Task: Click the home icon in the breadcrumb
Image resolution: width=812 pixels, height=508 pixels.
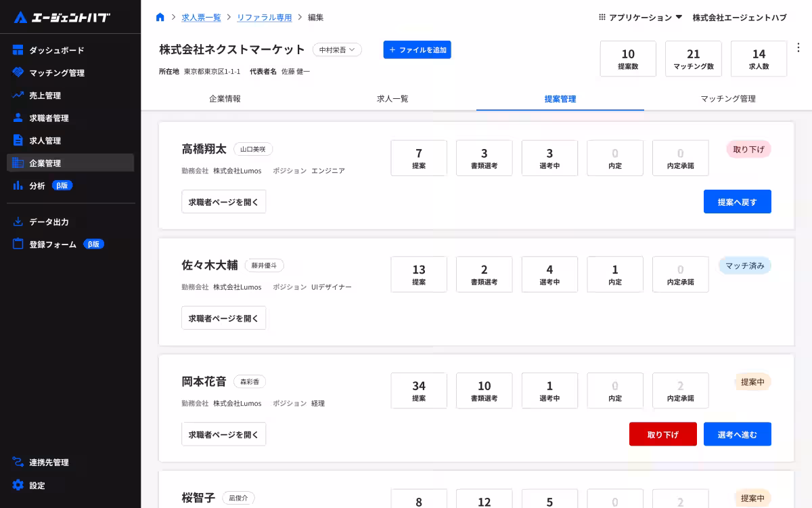Action: pyautogui.click(x=160, y=18)
